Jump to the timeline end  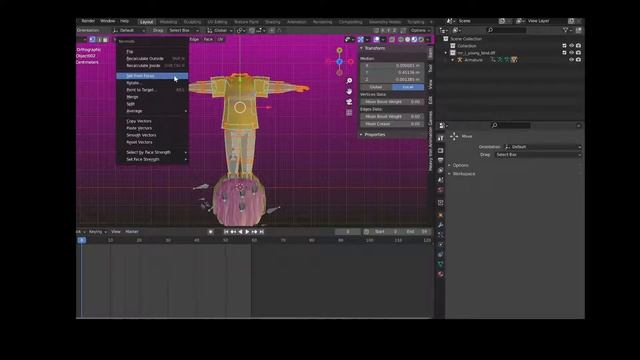pos(262,232)
